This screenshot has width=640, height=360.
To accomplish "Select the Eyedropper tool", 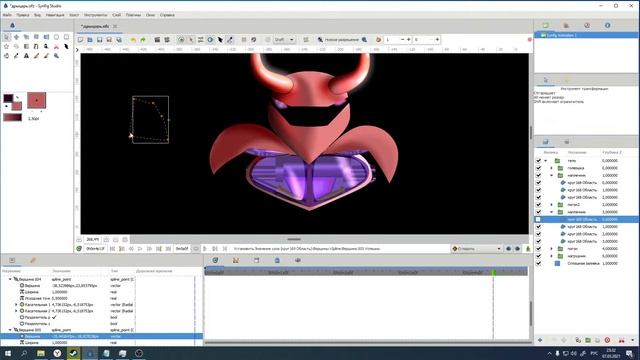I will click(16, 56).
